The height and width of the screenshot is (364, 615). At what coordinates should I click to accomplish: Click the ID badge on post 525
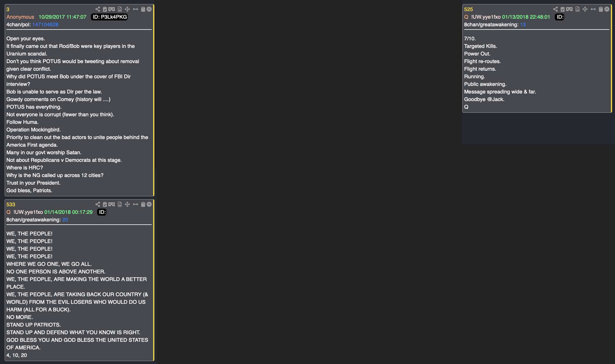tap(559, 17)
